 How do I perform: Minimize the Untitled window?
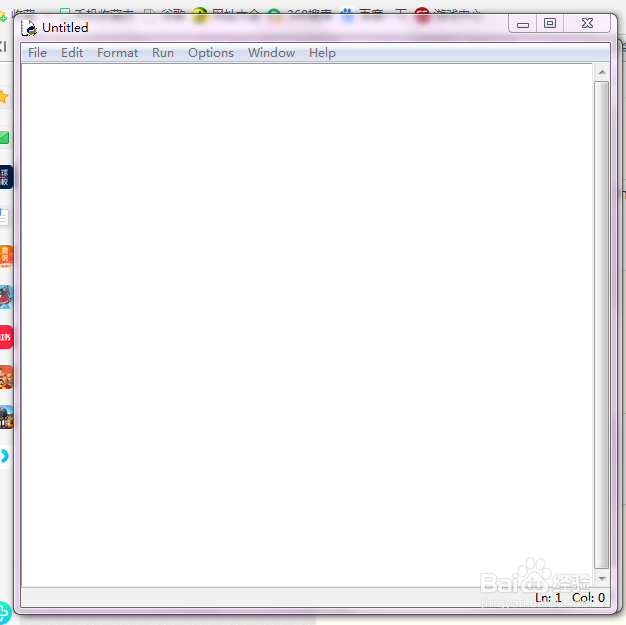point(523,24)
